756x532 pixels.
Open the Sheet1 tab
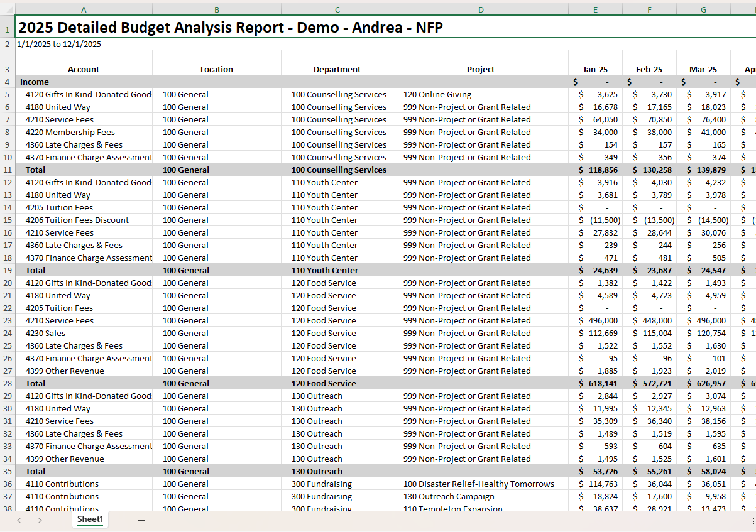pyautogui.click(x=90, y=519)
